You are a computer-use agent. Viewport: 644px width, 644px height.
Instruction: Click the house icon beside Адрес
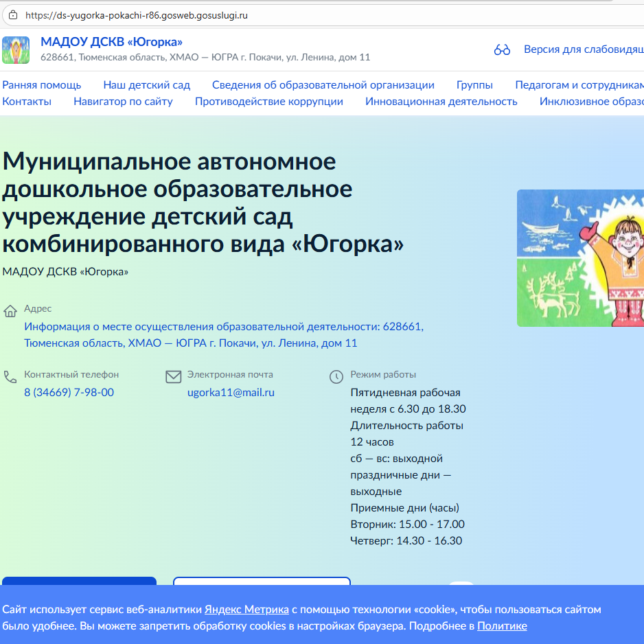point(10,312)
